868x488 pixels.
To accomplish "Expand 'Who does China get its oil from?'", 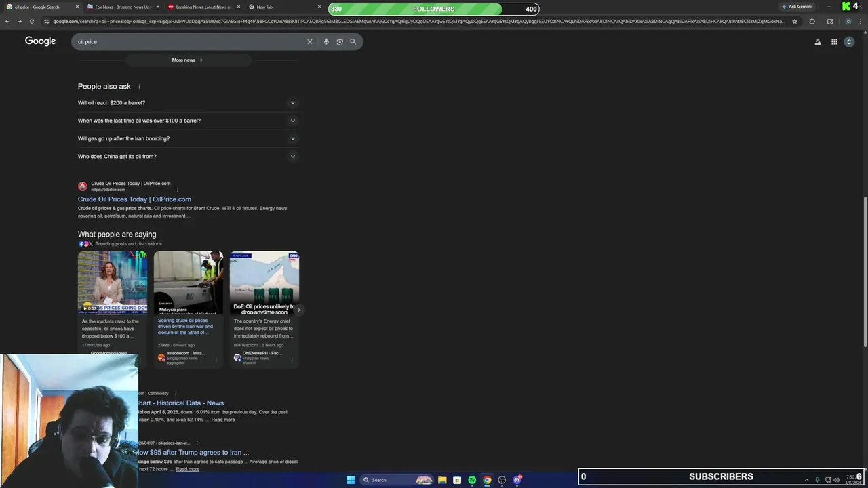I will 188,156.
